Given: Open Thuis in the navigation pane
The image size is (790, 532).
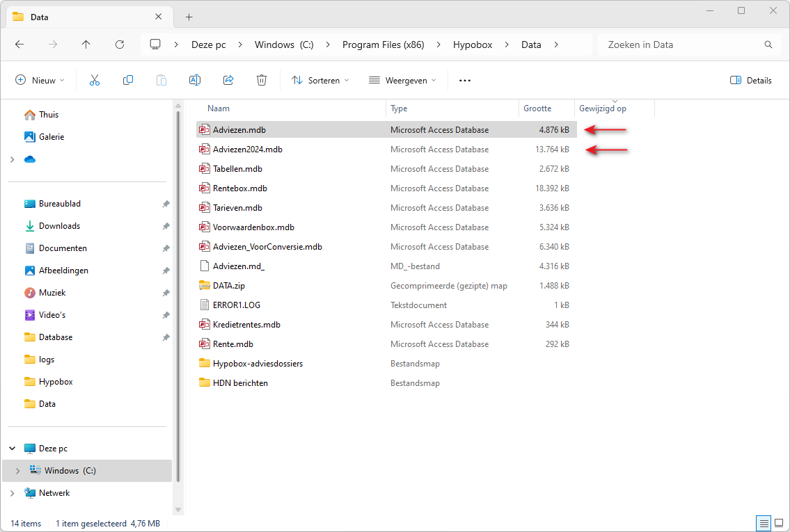Looking at the screenshot, I should pyautogui.click(x=49, y=115).
